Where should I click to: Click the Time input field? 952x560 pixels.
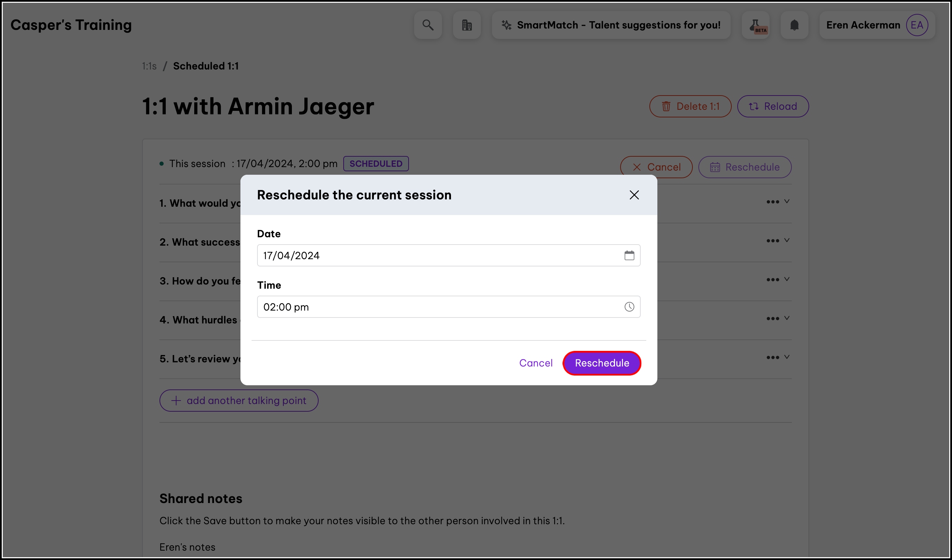[434, 307]
